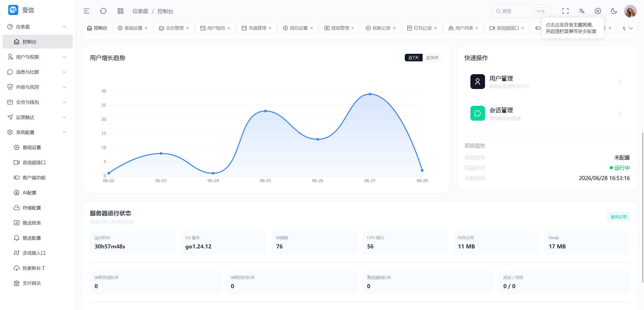Click the 搜索 search field

point(521,11)
